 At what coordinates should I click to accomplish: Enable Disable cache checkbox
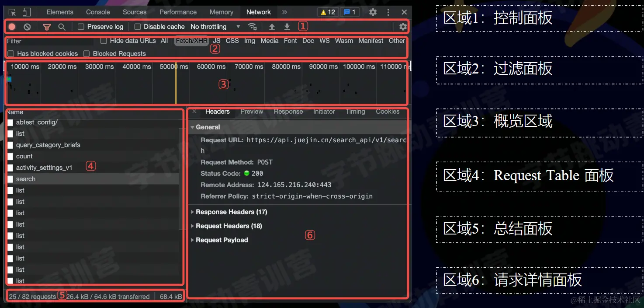click(138, 27)
